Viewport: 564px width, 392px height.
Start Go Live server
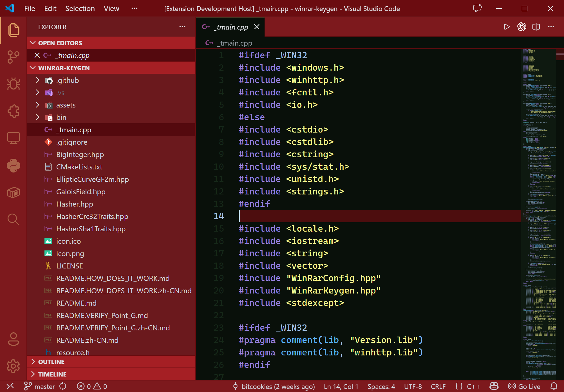(x=524, y=386)
